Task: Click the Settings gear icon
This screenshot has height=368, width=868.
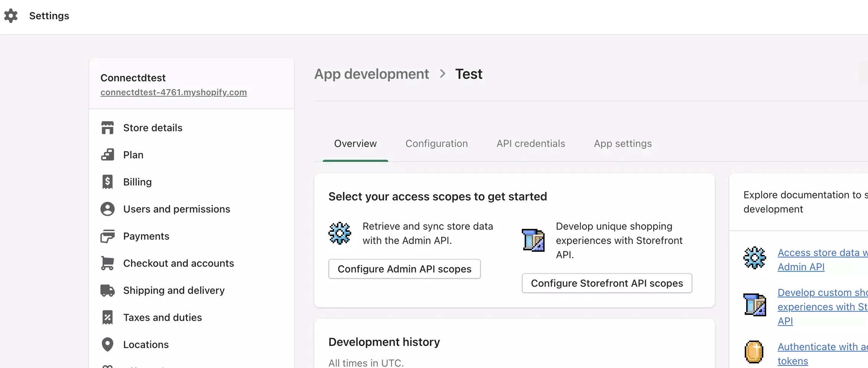Action: (11, 16)
